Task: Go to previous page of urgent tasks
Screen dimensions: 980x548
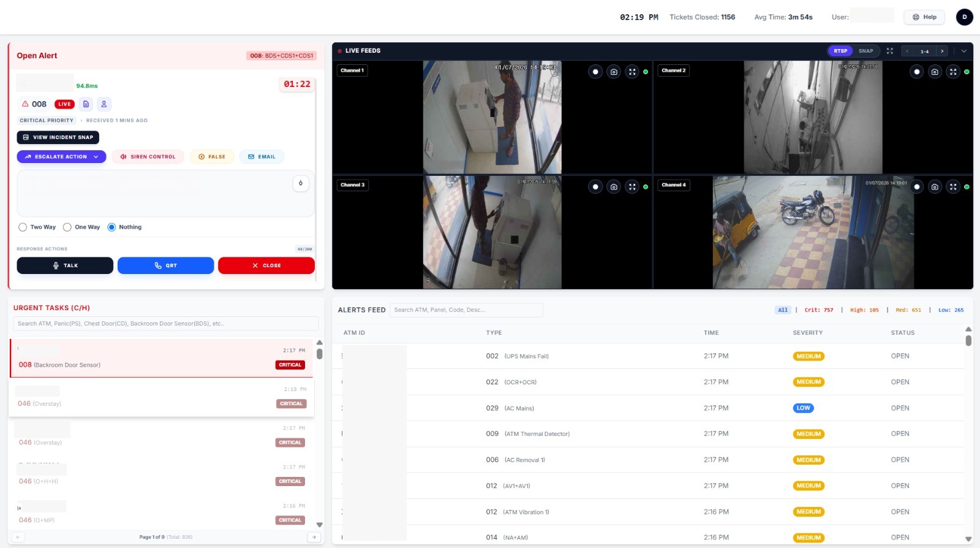Action: [18, 537]
